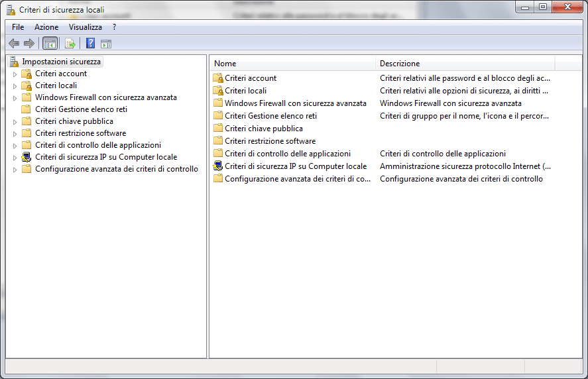Viewport: 588px width, 379px height.
Task: Click Criteri Gestione elenco reti list icon
Action: point(218,116)
